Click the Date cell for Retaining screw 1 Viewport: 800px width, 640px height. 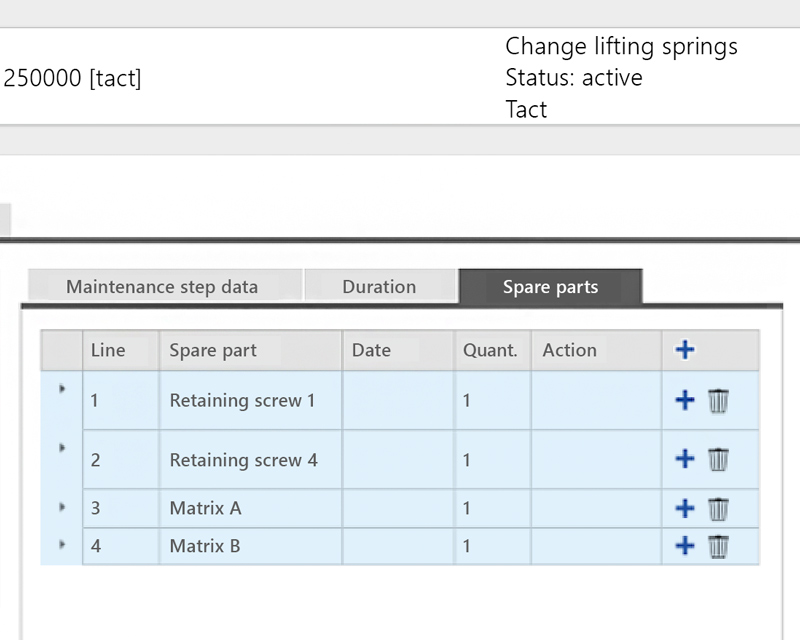[x=398, y=401]
